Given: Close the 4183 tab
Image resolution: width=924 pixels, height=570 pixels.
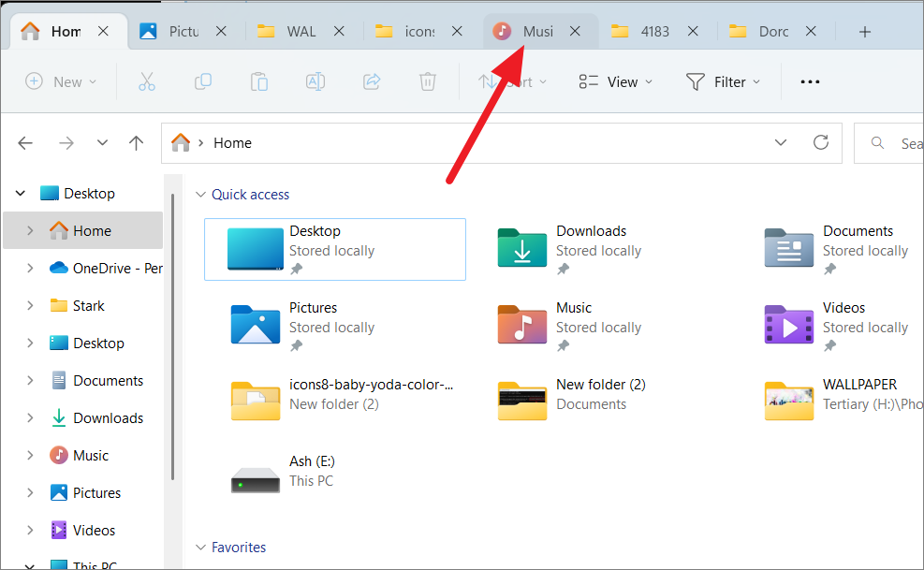Looking at the screenshot, I should point(693,31).
